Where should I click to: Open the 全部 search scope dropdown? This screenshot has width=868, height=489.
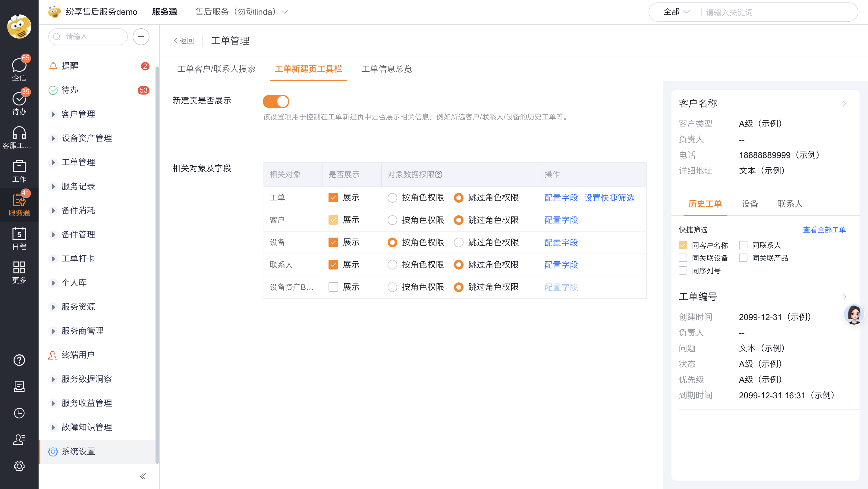tap(677, 12)
